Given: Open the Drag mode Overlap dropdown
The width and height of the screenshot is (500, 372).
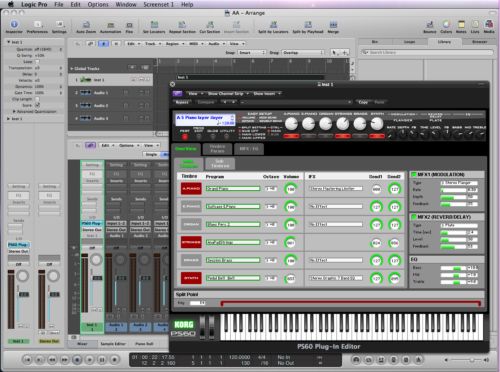Looking at the screenshot, I should pos(303,53).
